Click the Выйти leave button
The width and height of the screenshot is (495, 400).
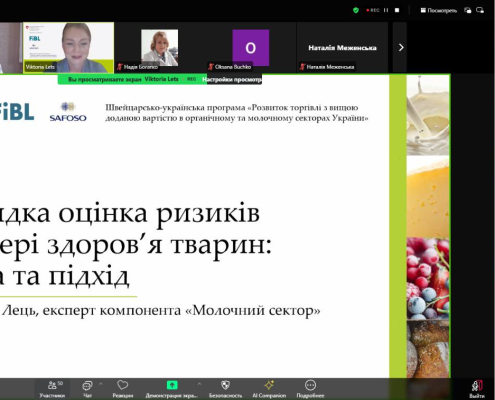[477, 389]
